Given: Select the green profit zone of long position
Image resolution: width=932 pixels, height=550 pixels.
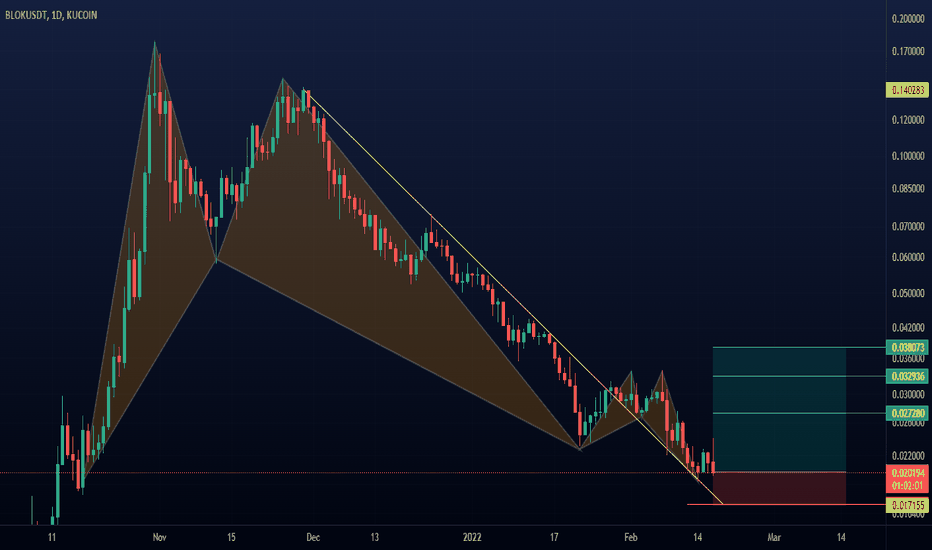Looking at the screenshot, I should pos(779,409).
